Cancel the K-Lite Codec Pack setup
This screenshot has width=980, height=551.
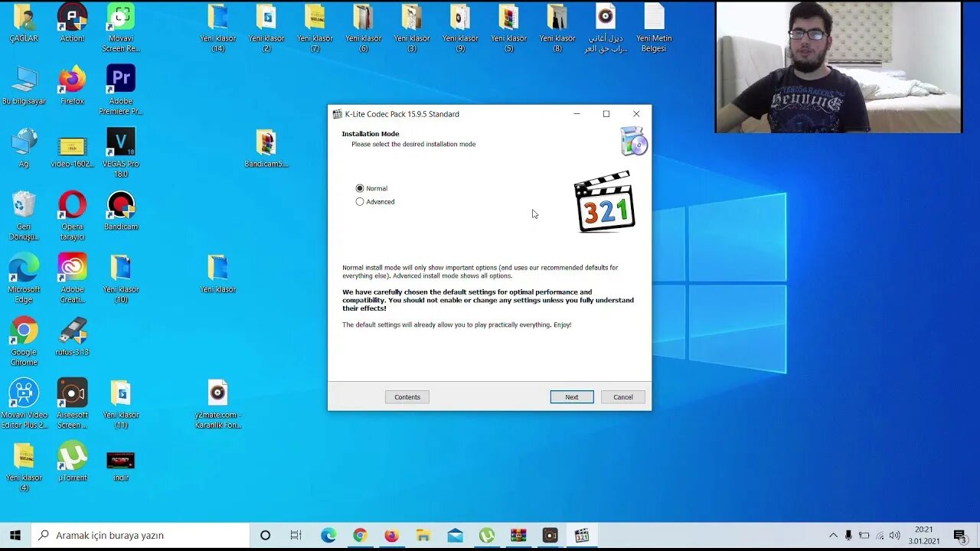[623, 397]
